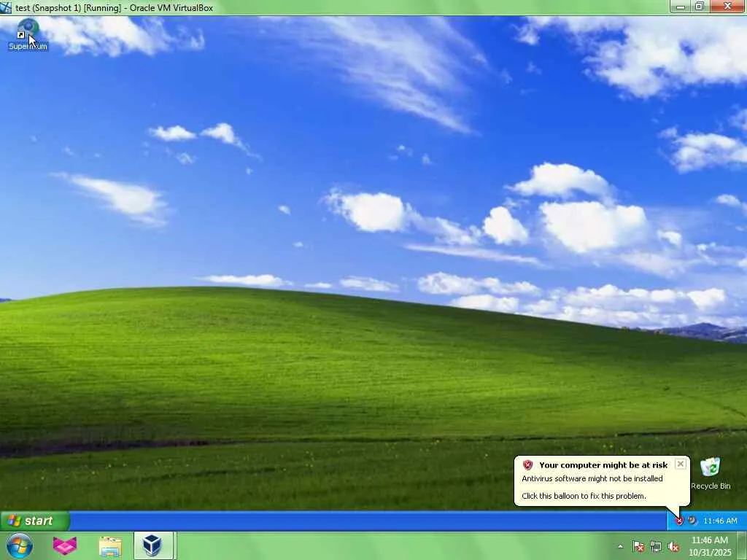Click the 'Antivirus software might not be installed' text

tap(592, 478)
